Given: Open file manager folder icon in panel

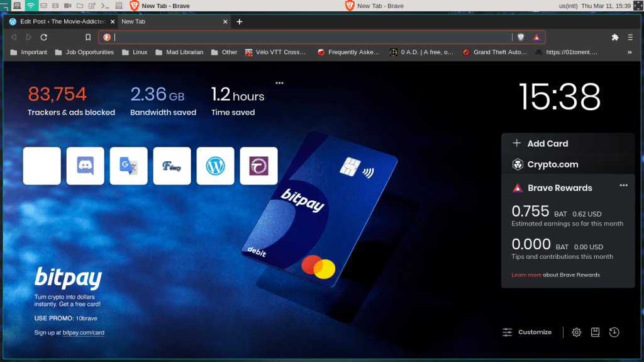Looking at the screenshot, I should [x=80, y=6].
